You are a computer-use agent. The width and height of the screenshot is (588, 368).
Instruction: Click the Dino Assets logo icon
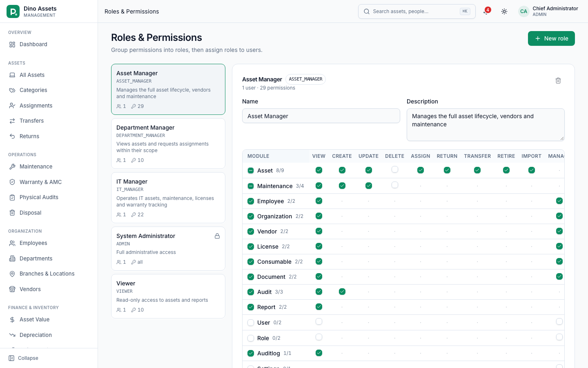13,11
